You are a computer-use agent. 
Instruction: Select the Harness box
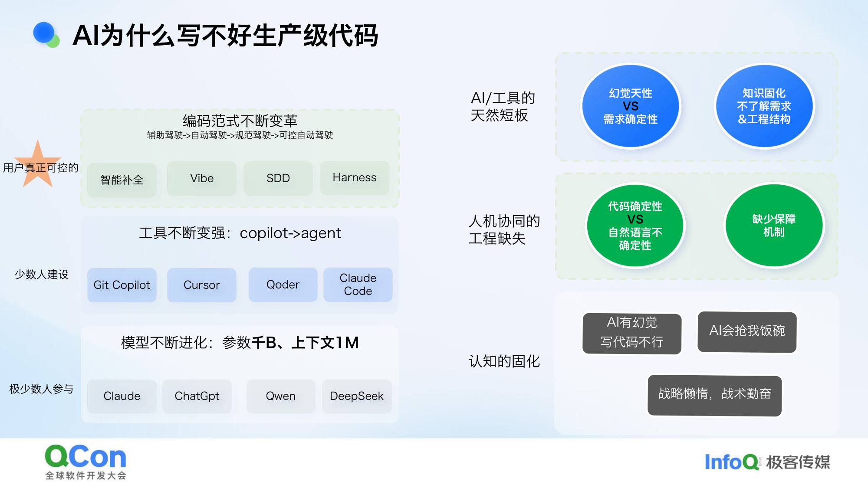pyautogui.click(x=355, y=178)
